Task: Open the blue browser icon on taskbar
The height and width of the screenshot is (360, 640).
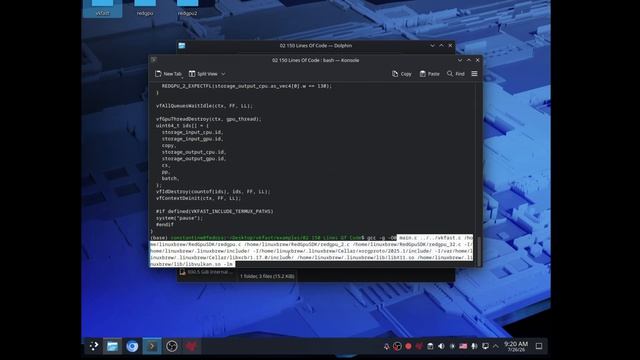Action: (x=132, y=346)
